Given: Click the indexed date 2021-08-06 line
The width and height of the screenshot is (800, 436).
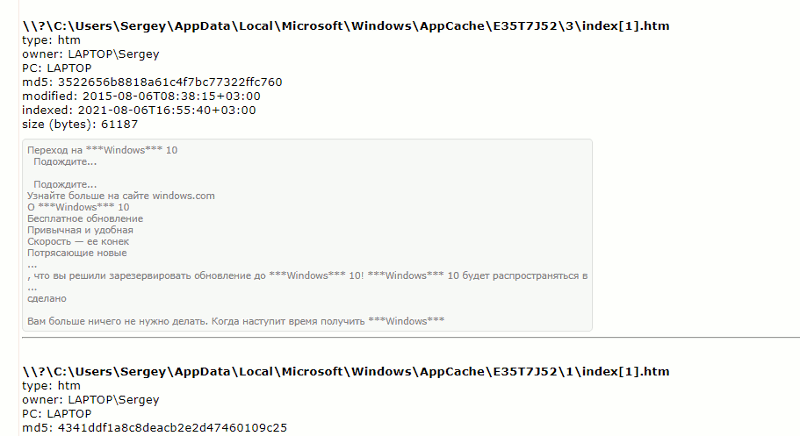Looking at the screenshot, I should coord(138,110).
